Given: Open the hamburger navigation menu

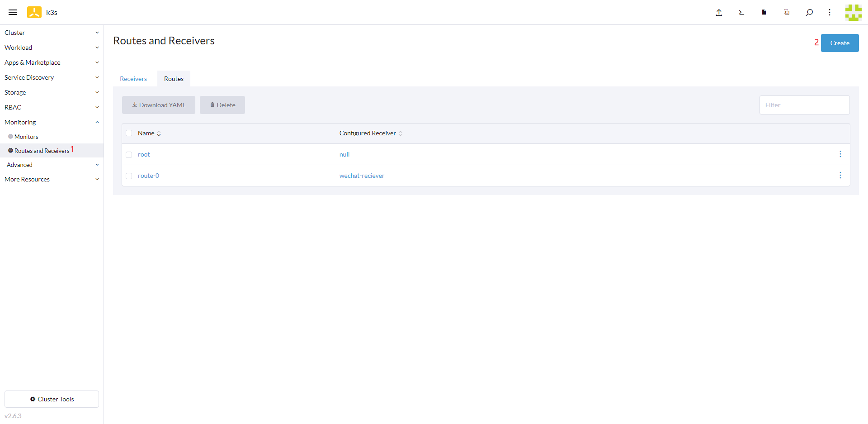Looking at the screenshot, I should (13, 12).
